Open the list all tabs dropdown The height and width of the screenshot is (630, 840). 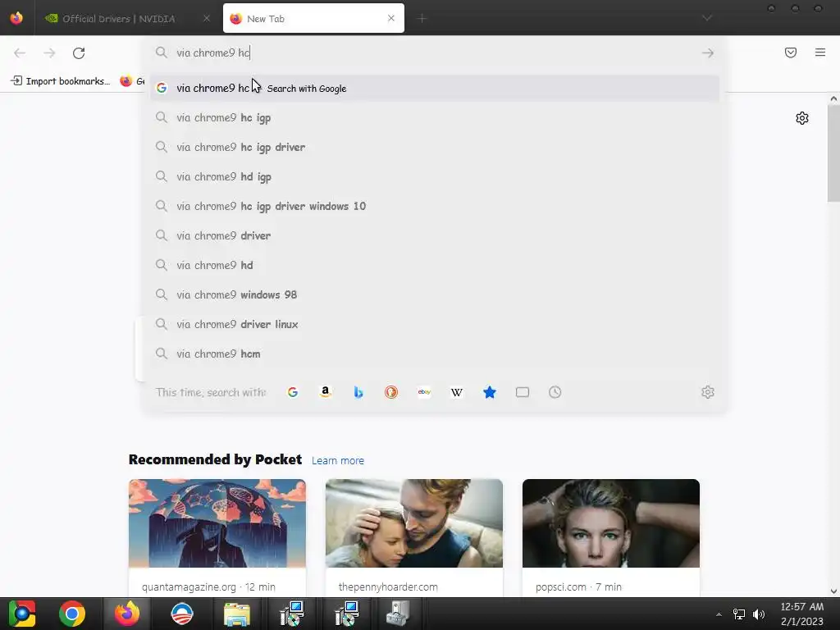(x=707, y=18)
